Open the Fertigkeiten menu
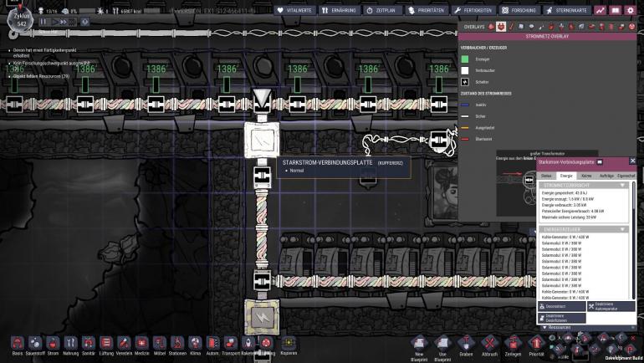The height and width of the screenshot is (363, 644). tap(473, 10)
